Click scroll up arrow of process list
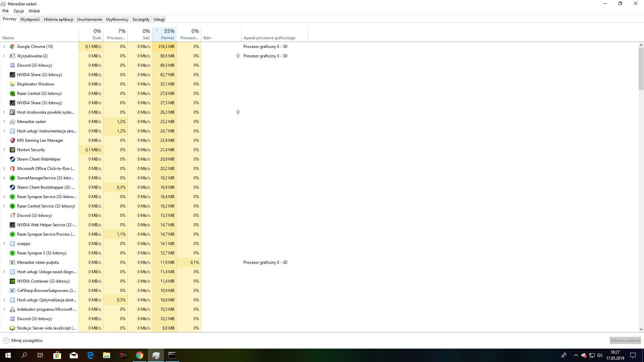Screen dimensions: 644x362 [641, 45]
